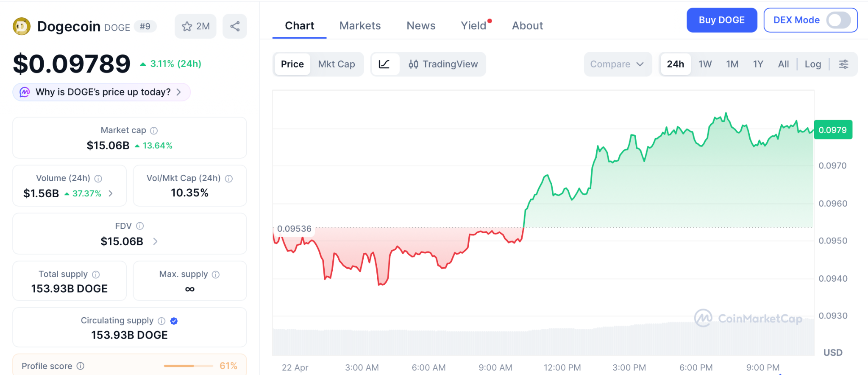Toggle DEX Mode switch
868x375 pixels.
pos(838,20)
